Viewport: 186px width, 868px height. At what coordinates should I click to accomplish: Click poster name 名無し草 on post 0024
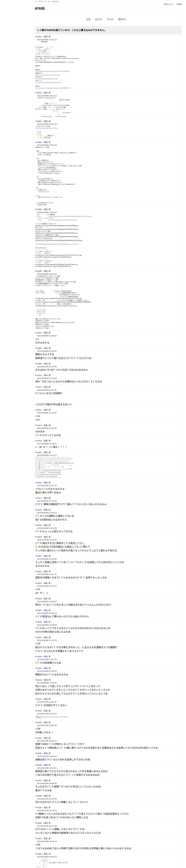click(x=47, y=599)
